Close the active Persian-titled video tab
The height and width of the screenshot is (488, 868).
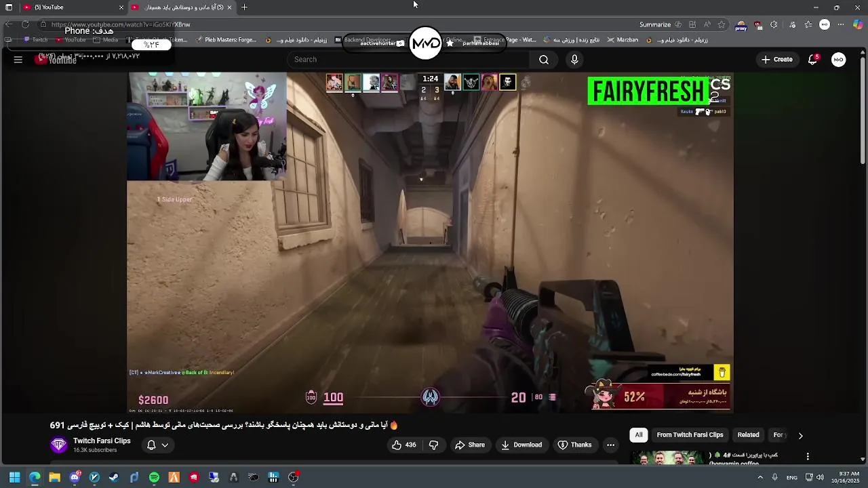pyautogui.click(x=229, y=7)
